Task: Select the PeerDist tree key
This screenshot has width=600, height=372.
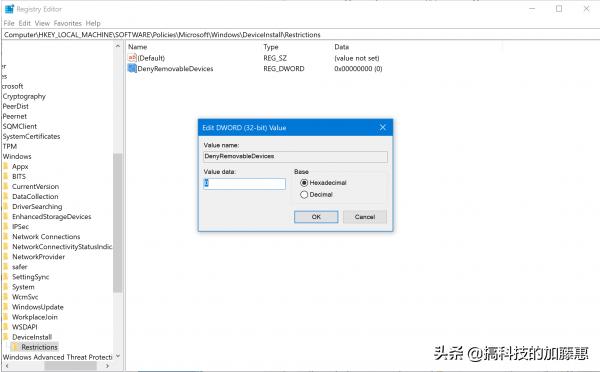Action: click(x=16, y=106)
